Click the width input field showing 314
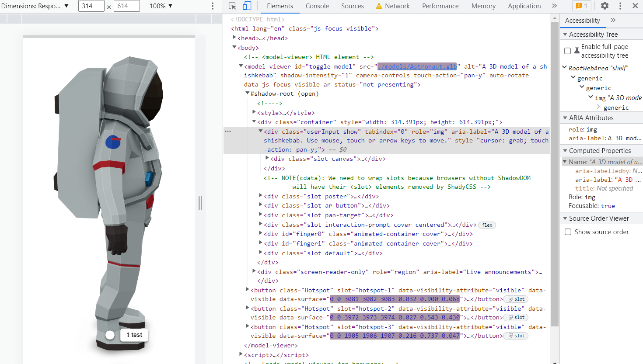643x364 pixels. [x=91, y=6]
